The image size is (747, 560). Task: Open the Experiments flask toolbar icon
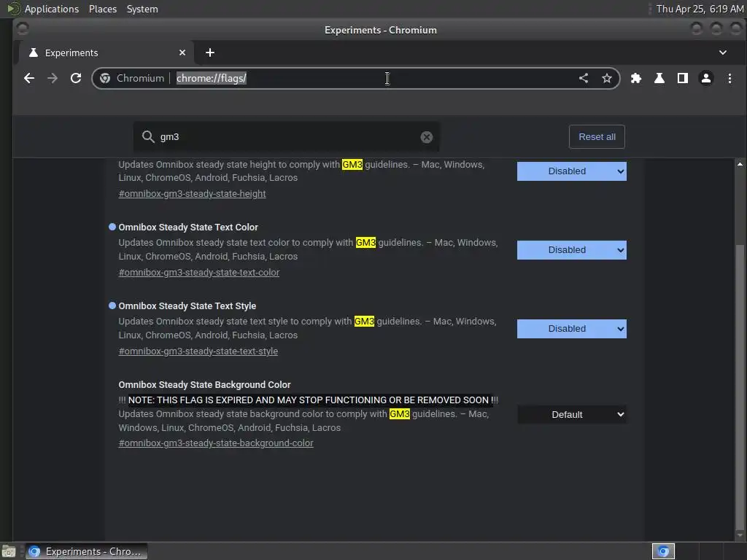[x=659, y=78]
